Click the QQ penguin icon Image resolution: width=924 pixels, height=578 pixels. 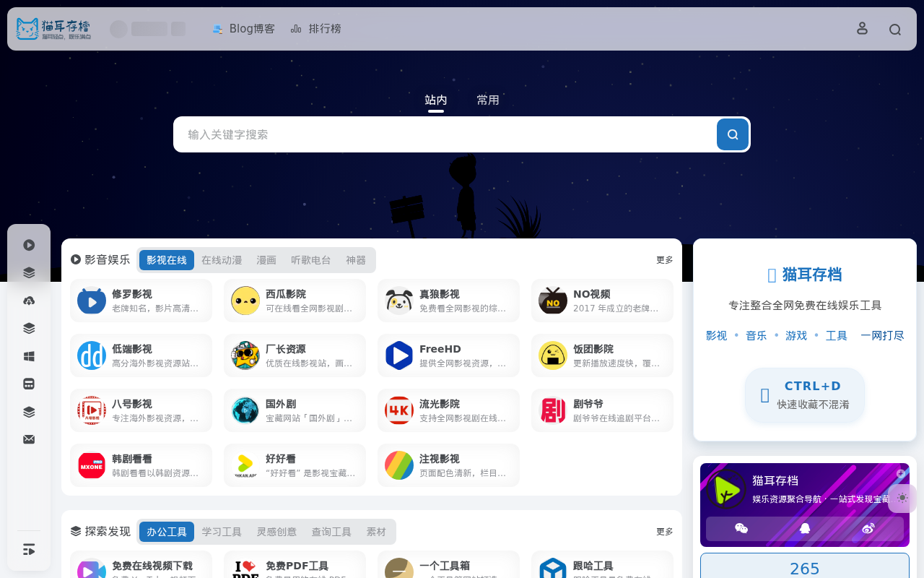point(805,529)
